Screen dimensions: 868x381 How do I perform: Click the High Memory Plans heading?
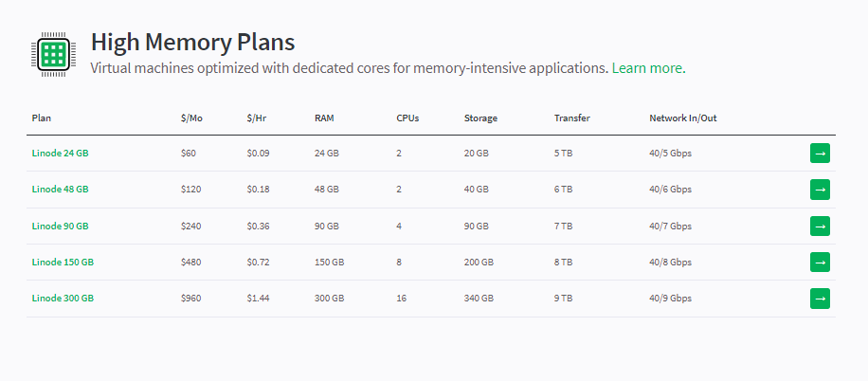pyautogui.click(x=192, y=42)
